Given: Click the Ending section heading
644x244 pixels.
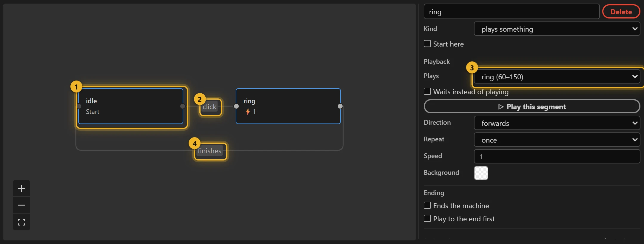Looking at the screenshot, I should [x=434, y=193].
